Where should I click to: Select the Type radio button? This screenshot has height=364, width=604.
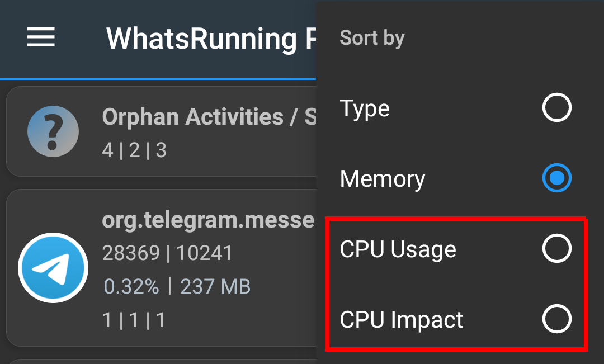(556, 107)
